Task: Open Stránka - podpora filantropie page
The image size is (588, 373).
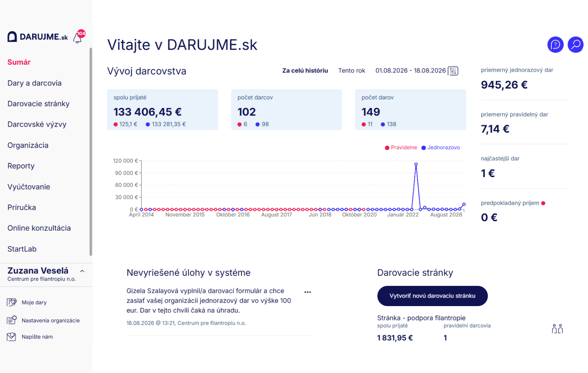Action: (421, 318)
